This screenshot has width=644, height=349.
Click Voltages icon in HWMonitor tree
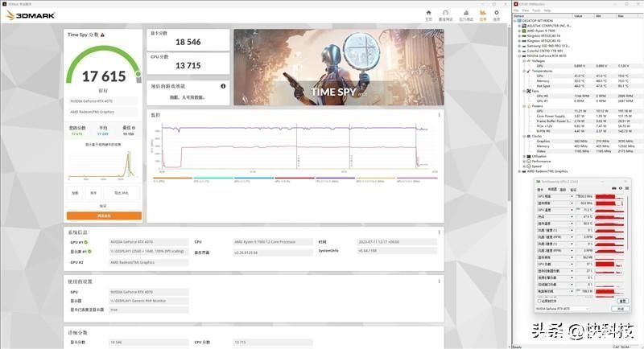[528, 61]
